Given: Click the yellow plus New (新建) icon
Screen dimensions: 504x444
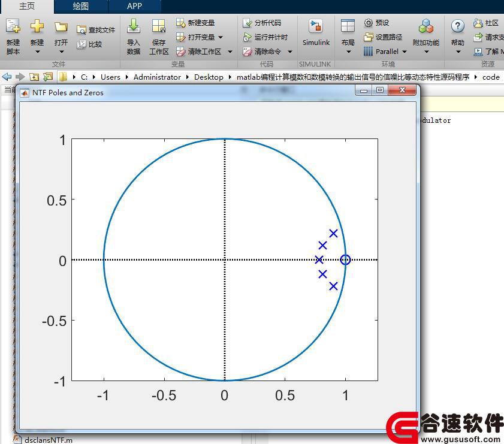Looking at the screenshot, I should (x=37, y=26).
